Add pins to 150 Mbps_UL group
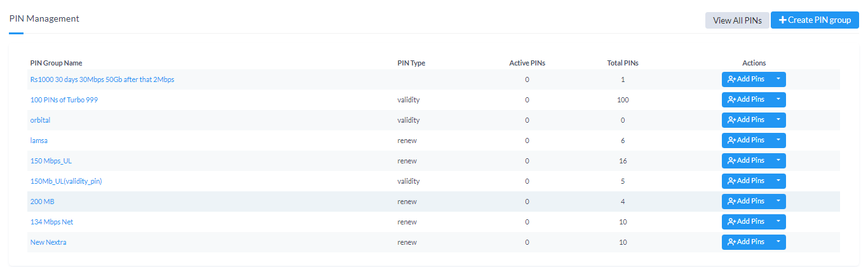 click(746, 161)
